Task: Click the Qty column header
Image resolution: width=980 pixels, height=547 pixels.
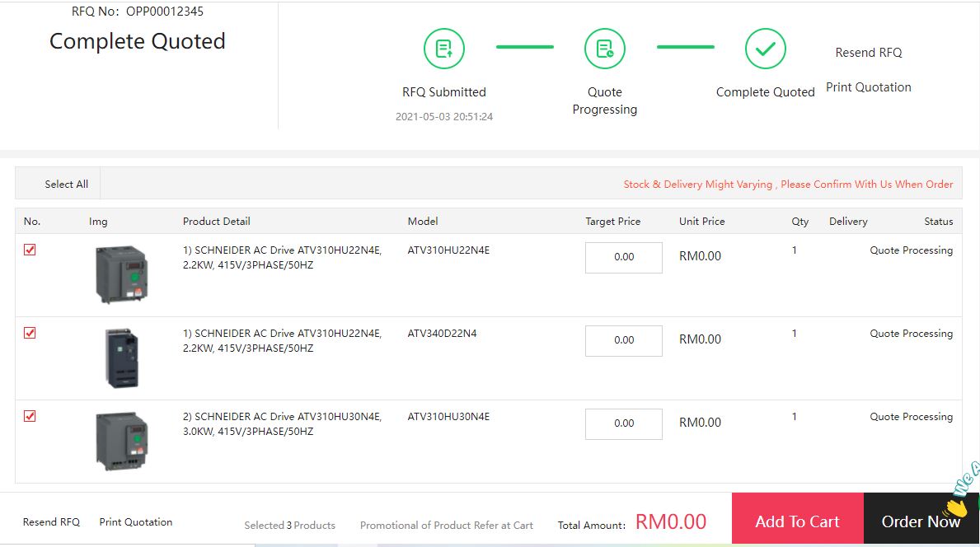Action: (800, 221)
